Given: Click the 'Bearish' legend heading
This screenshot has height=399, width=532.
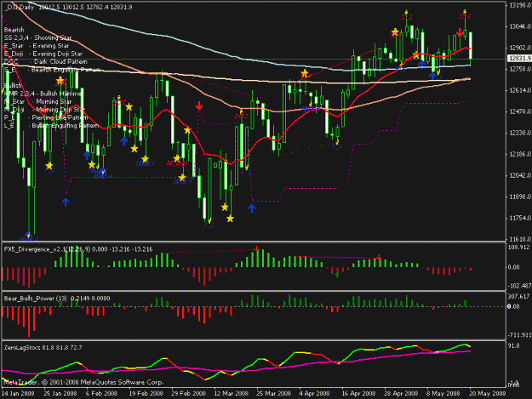Looking at the screenshot, I should coord(14,30).
